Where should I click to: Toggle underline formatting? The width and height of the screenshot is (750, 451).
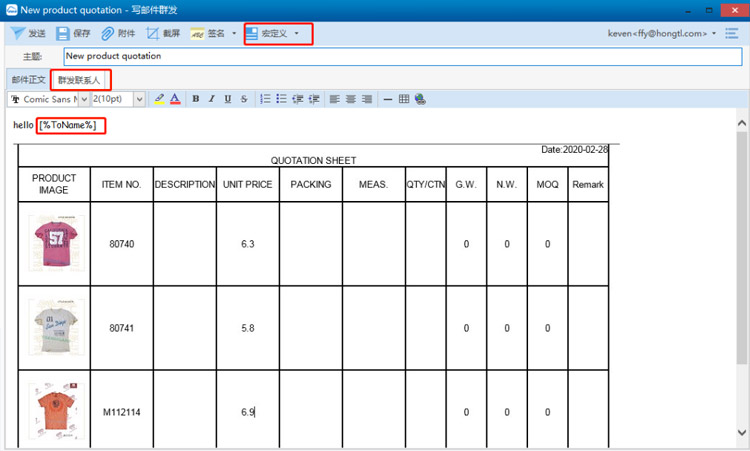click(228, 99)
